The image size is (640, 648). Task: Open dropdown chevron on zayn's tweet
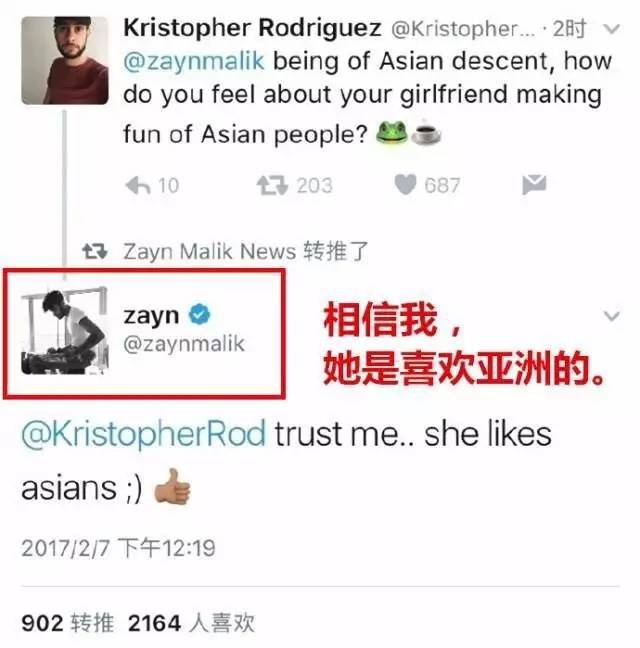pyautogui.click(x=611, y=316)
